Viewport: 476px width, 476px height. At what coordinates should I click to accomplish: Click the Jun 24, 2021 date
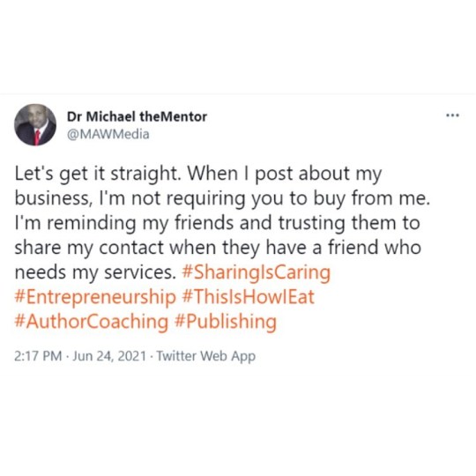pos(109,356)
